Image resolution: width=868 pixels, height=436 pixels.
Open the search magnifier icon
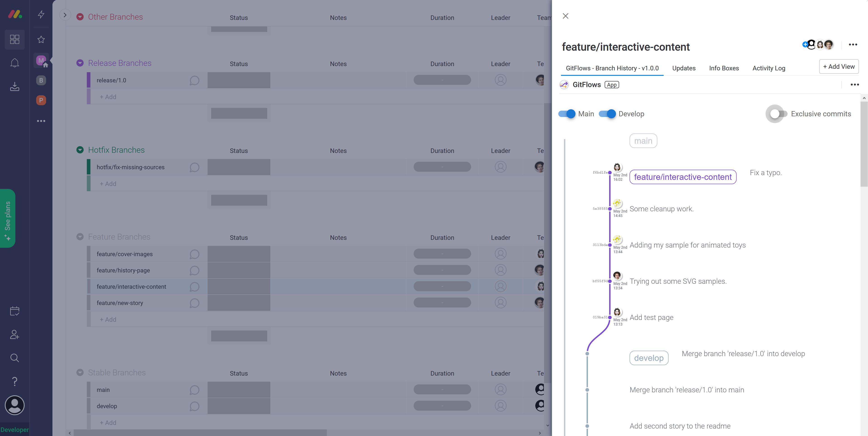14,358
